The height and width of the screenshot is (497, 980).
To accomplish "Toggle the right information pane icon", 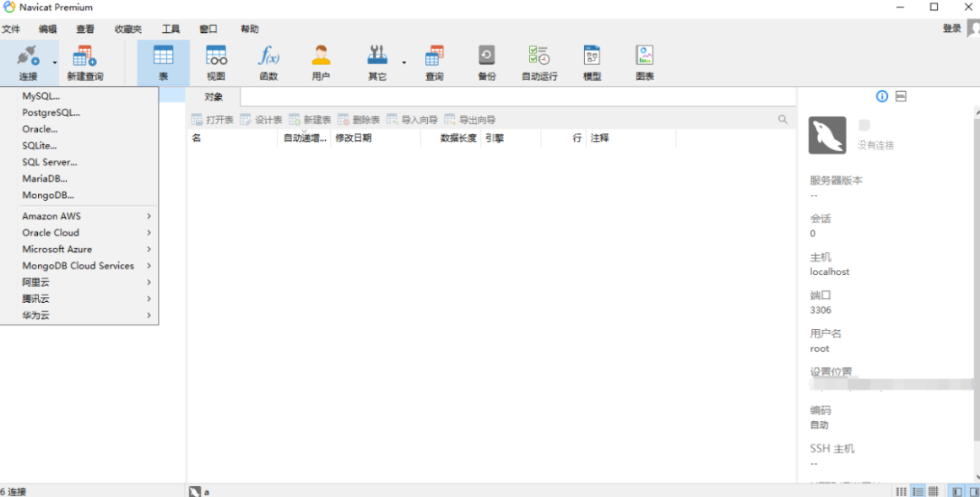I will [x=973, y=491].
